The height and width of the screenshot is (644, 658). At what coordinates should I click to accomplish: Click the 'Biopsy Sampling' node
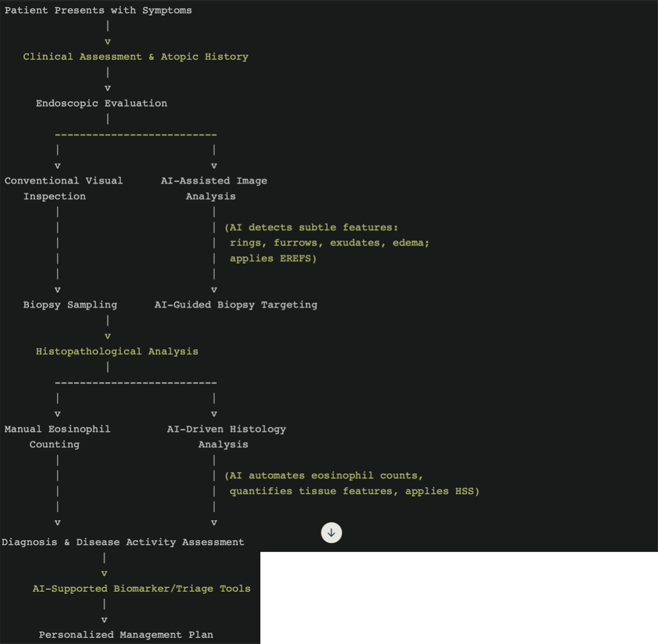coord(70,305)
